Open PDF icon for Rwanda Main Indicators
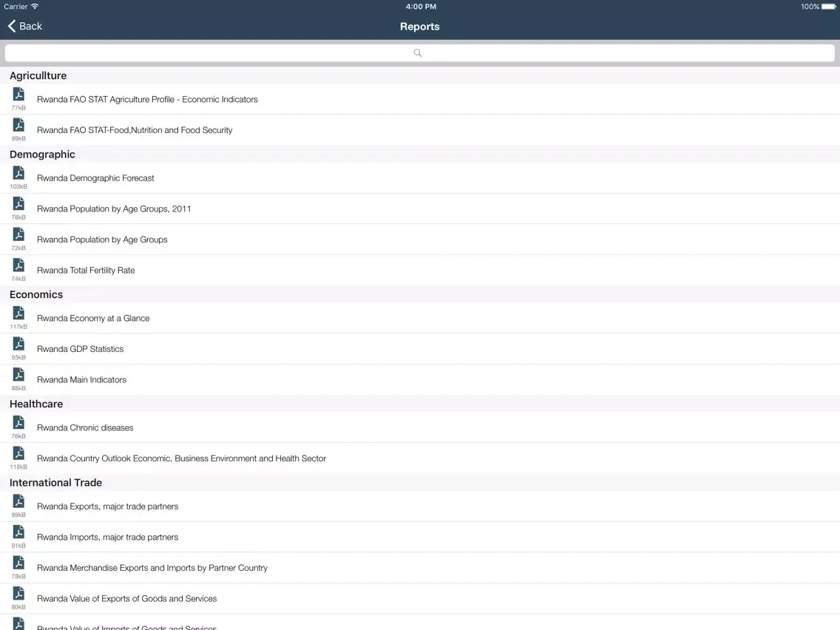Screen dimensions: 840x630 tap(18, 374)
